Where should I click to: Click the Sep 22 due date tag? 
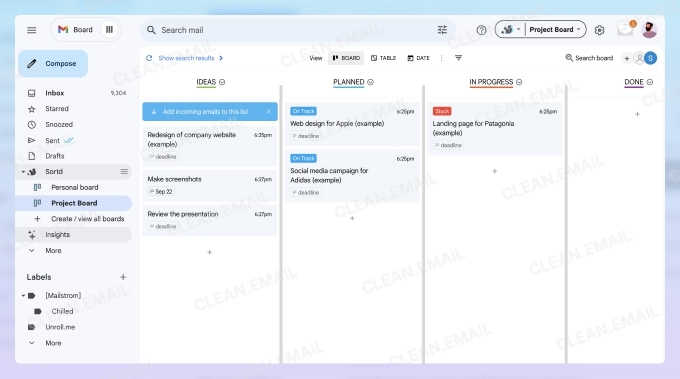tap(161, 191)
